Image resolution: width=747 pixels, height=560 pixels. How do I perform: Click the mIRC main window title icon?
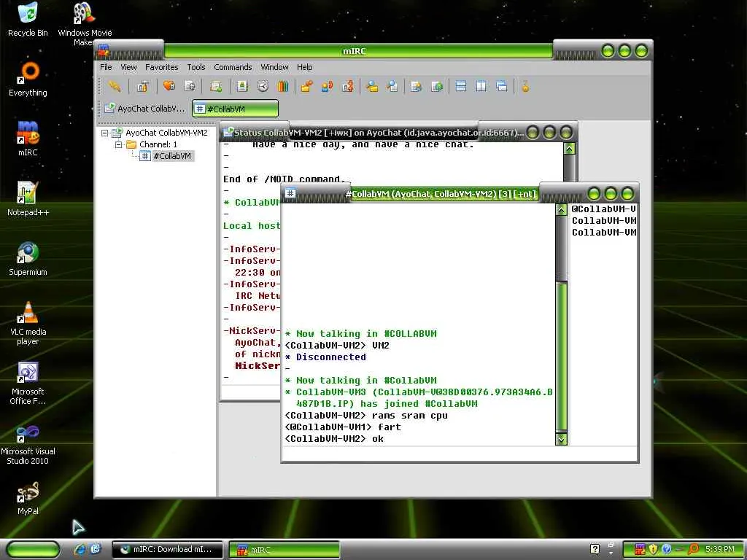click(x=104, y=50)
